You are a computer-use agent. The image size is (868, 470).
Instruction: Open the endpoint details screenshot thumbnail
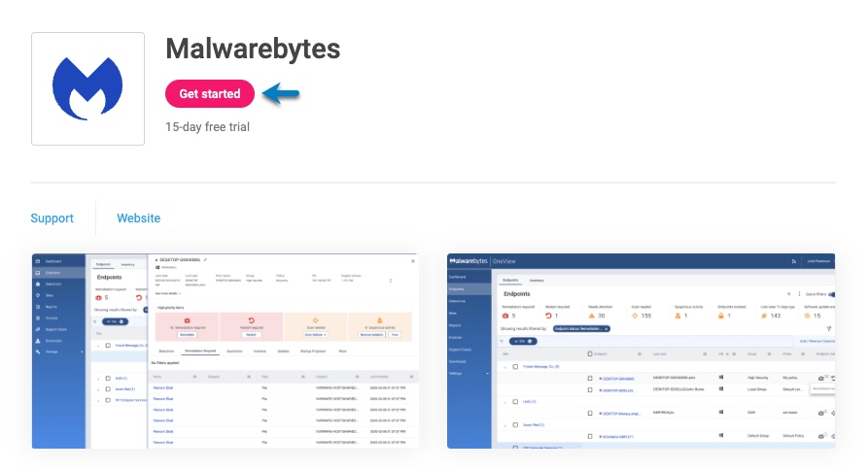pyautogui.click(x=226, y=352)
